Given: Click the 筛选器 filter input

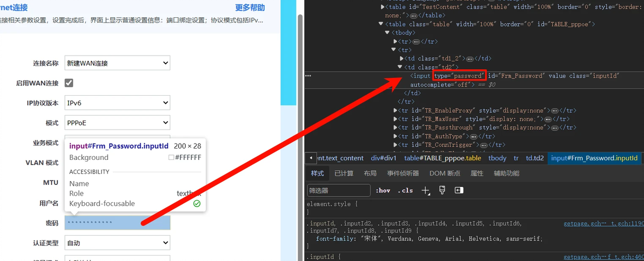Looking at the screenshot, I should click(x=339, y=191).
